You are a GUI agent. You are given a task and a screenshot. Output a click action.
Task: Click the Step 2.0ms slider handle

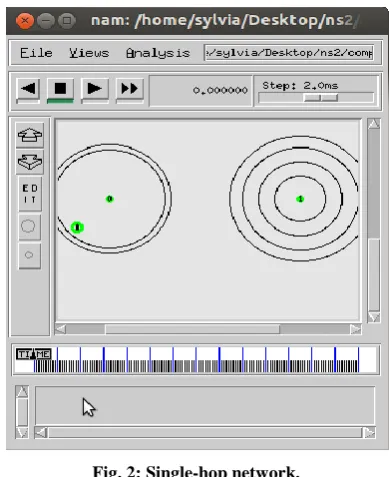pyautogui.click(x=321, y=98)
